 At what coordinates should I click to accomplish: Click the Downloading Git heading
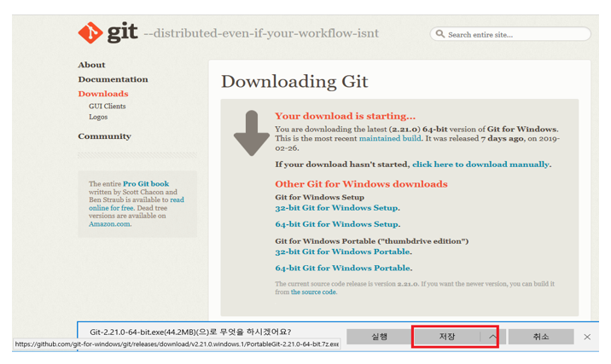[x=294, y=82]
